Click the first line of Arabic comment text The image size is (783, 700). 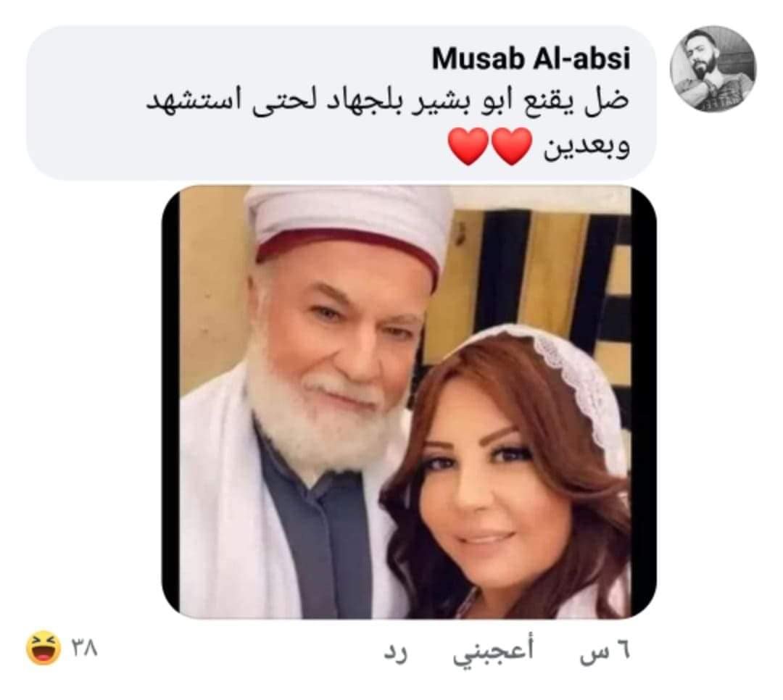[x=388, y=101]
